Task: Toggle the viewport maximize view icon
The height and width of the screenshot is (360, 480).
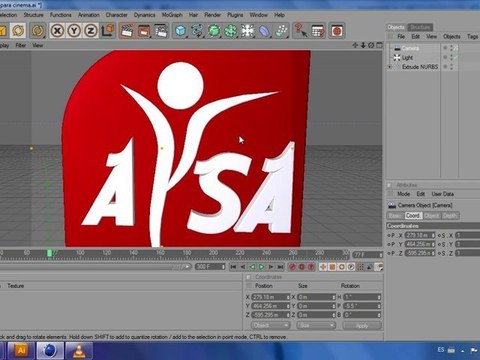Action: click(379, 45)
